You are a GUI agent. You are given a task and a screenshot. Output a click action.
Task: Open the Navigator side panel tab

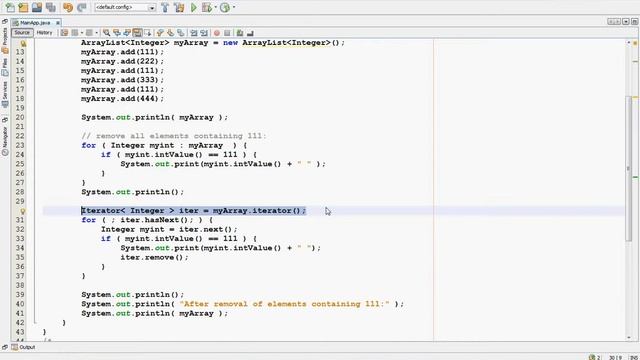5,141
